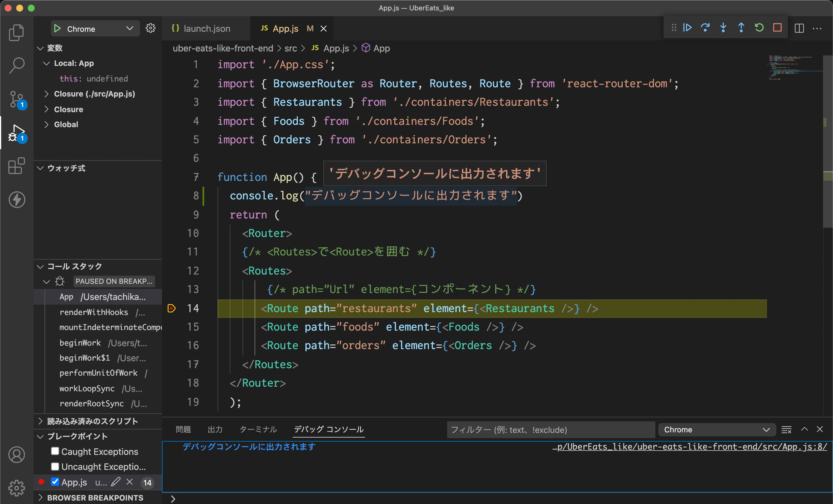Enable the Caught Exceptions checkbox

point(56,451)
